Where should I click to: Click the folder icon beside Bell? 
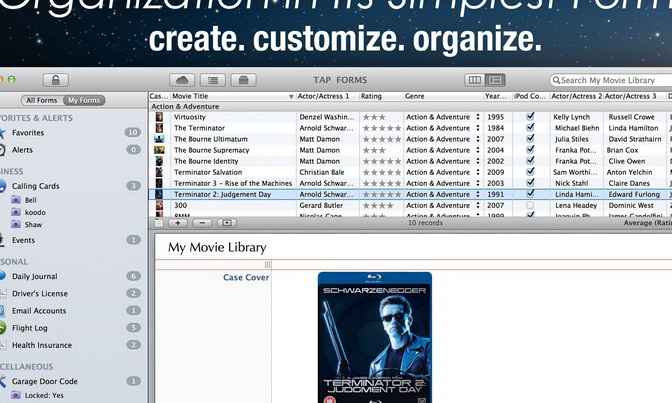point(16,200)
